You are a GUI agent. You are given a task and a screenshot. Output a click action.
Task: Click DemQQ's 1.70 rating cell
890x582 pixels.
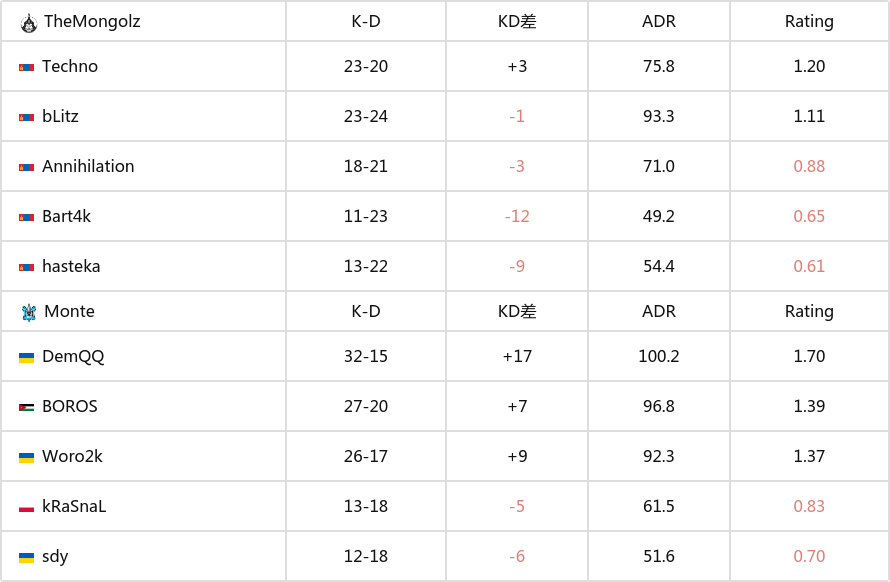tap(809, 357)
